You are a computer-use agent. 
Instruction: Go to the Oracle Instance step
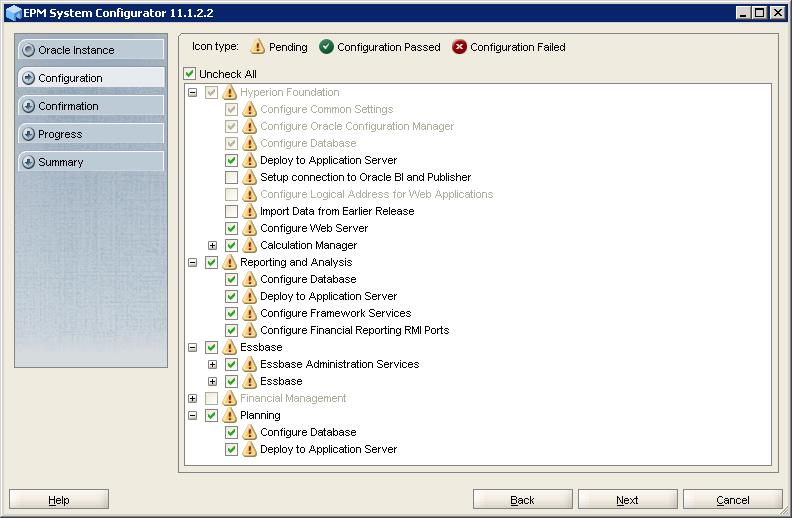[x=91, y=50]
